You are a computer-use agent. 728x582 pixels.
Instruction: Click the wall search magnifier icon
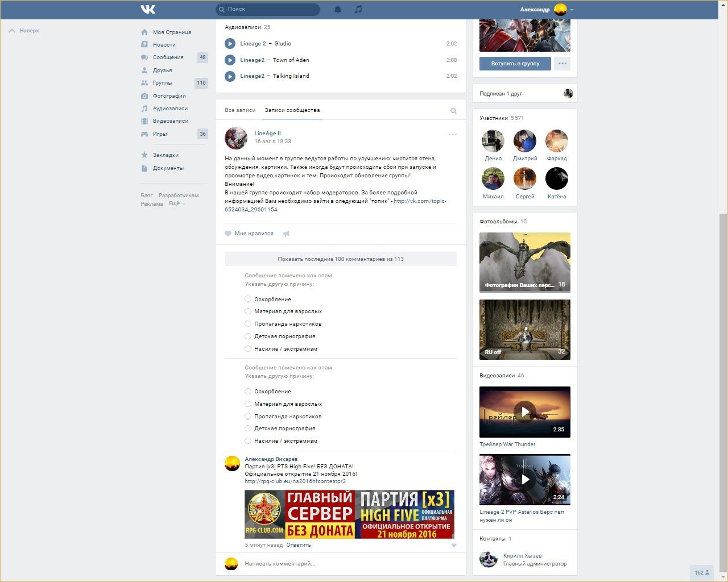click(x=453, y=111)
